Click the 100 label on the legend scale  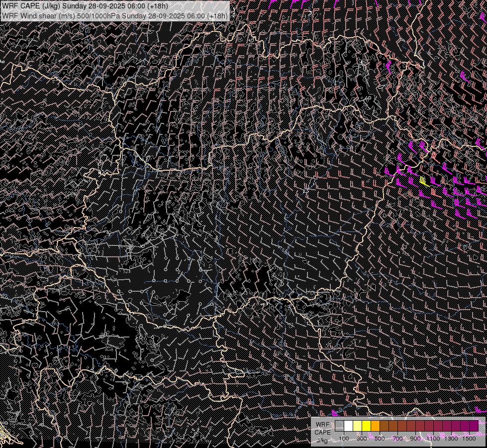coord(344,439)
